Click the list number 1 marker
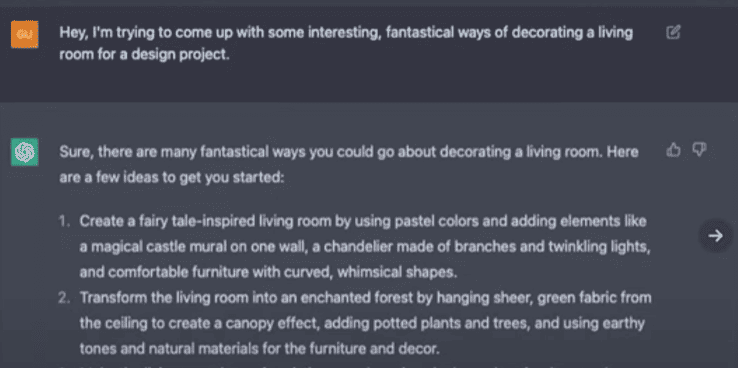Image resolution: width=738 pixels, height=368 pixels. tap(64, 221)
